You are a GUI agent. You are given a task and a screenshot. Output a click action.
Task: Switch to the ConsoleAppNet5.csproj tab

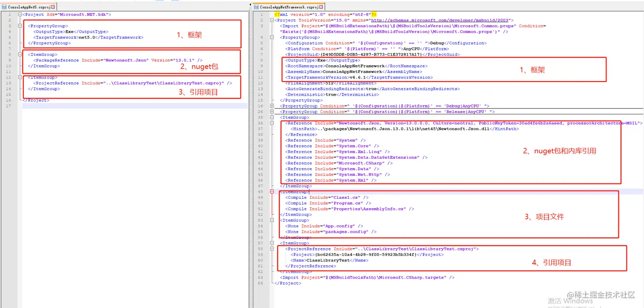coord(29,7)
